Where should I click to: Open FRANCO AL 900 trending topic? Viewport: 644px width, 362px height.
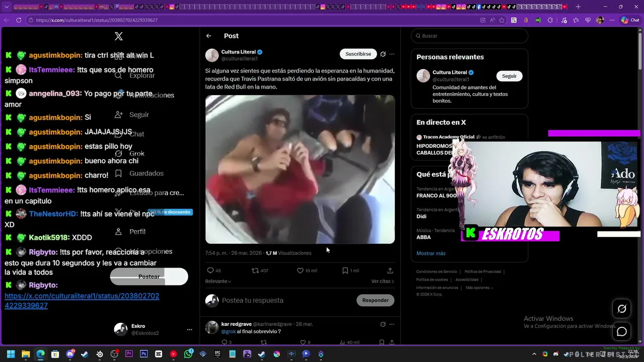point(437,196)
